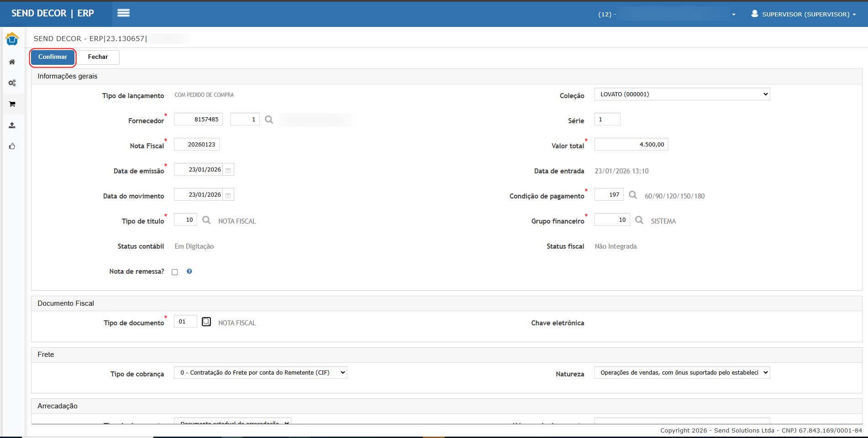Open the settings gears sidebar icon

coord(12,83)
